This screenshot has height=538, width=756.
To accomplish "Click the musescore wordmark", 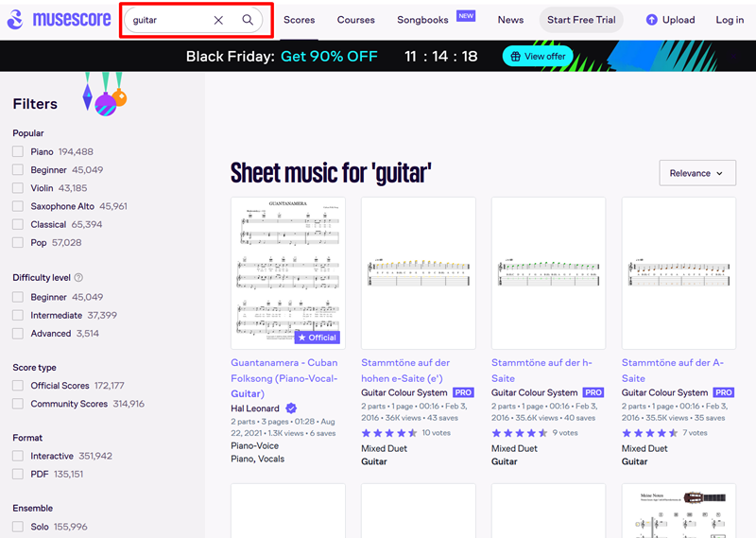I will coord(72,19).
